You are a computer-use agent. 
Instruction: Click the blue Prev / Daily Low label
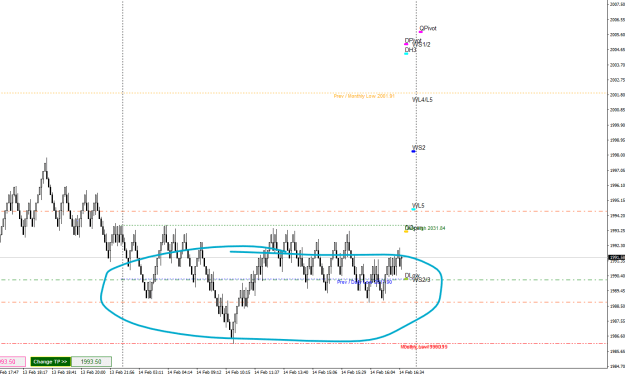364,282
